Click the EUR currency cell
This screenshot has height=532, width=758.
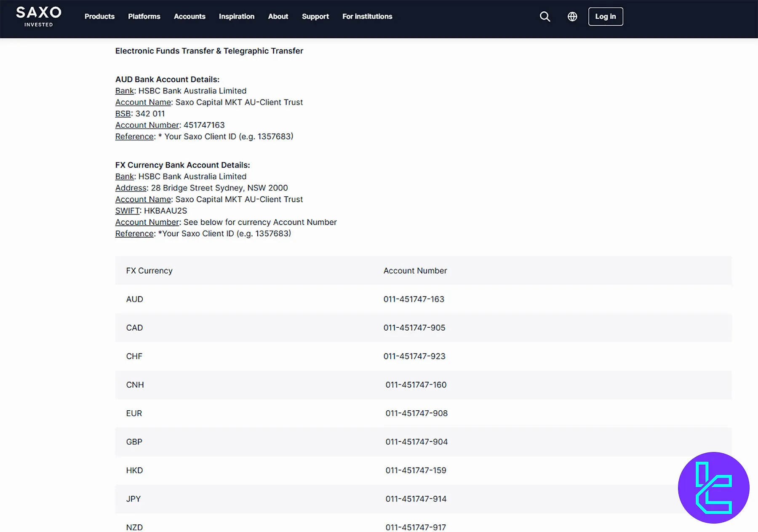[134, 414]
